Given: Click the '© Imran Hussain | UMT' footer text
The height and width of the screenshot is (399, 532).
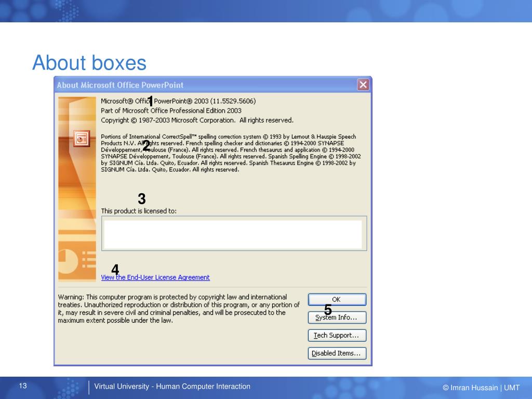Looking at the screenshot, I should 481,388.
